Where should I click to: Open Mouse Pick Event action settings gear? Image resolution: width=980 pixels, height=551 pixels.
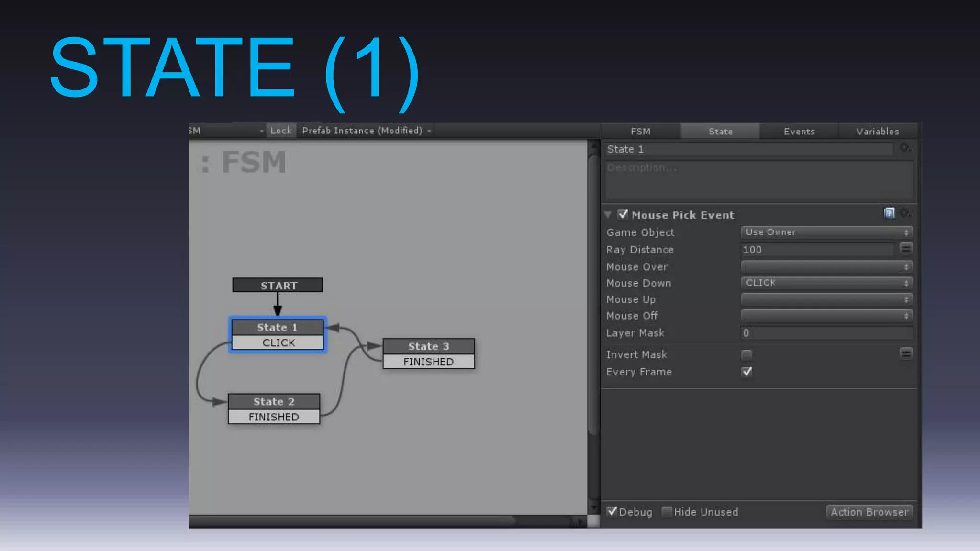904,213
